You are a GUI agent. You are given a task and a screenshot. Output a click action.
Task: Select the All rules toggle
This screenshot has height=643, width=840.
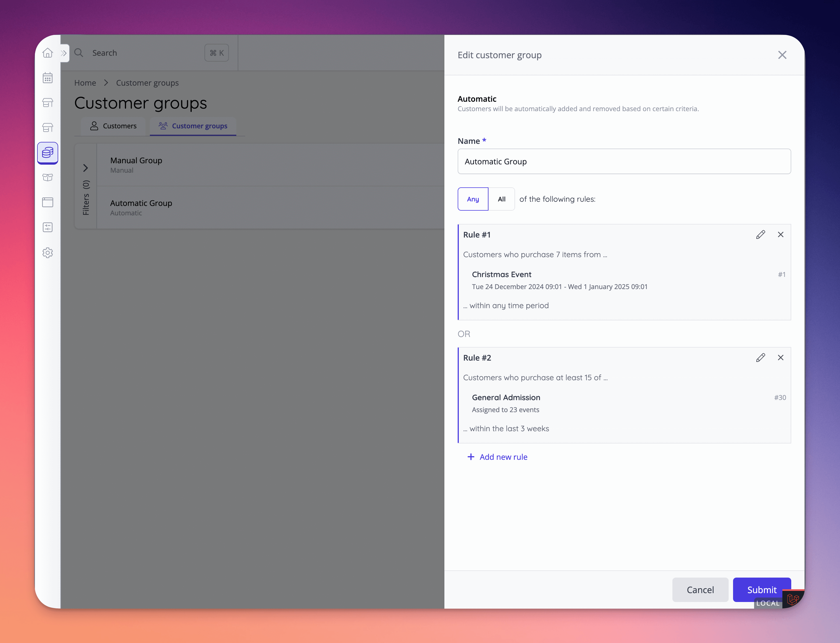[501, 199]
